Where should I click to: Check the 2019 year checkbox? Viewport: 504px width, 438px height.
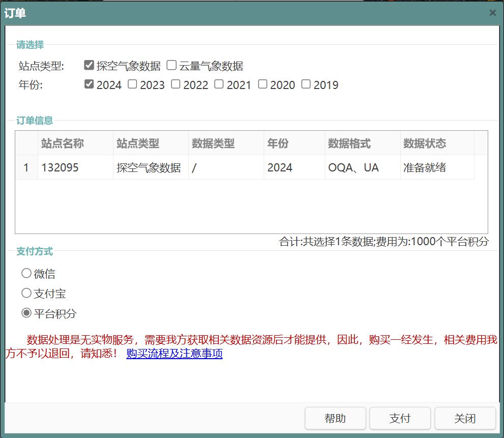click(306, 84)
